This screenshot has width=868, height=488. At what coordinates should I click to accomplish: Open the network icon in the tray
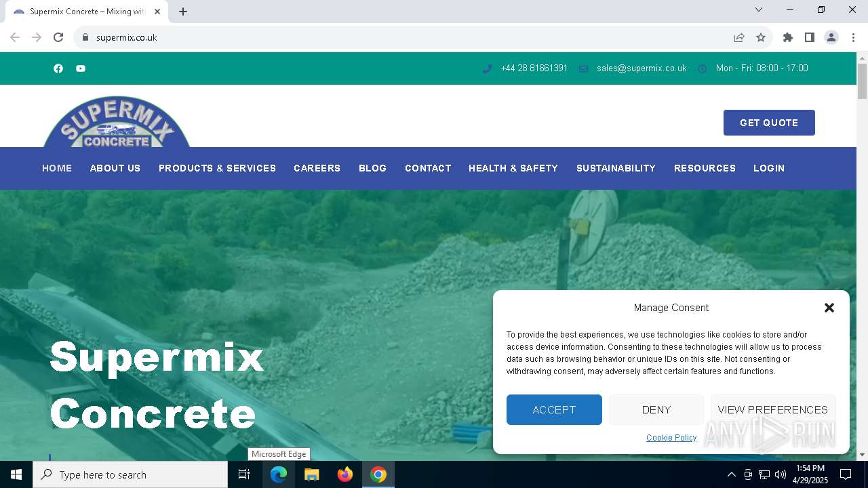764,474
